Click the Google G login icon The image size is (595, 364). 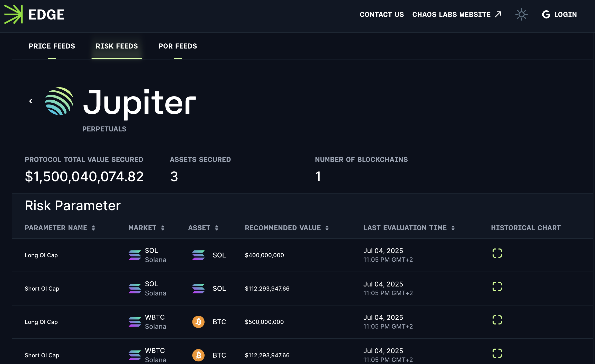point(546,14)
